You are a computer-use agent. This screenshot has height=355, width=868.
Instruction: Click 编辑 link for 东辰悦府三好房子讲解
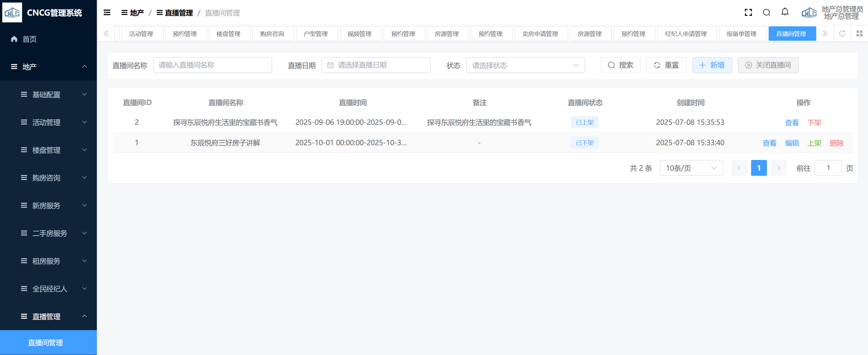point(792,143)
